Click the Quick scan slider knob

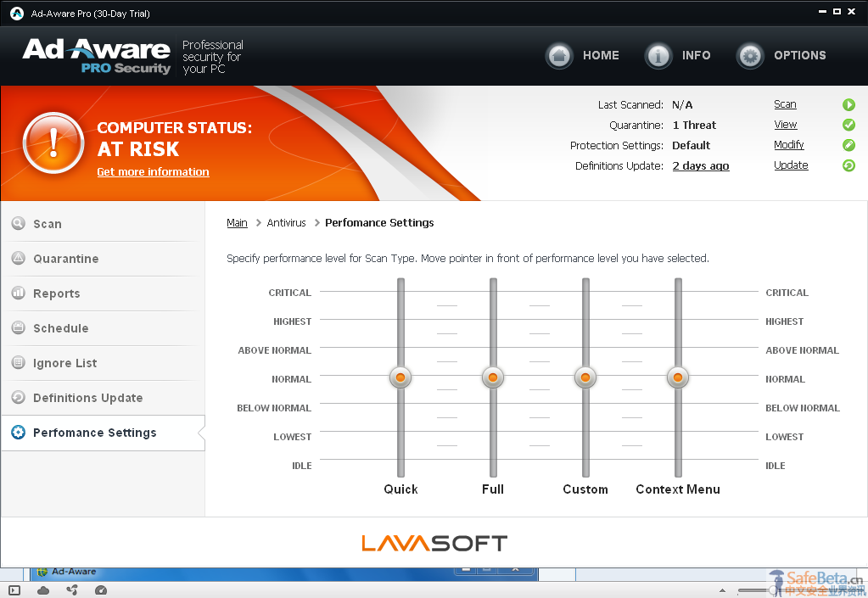pos(400,377)
